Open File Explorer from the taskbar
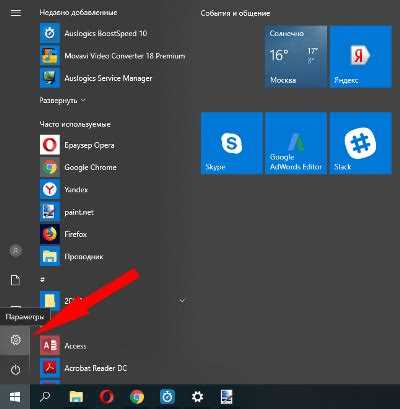400x409 pixels. click(76, 397)
